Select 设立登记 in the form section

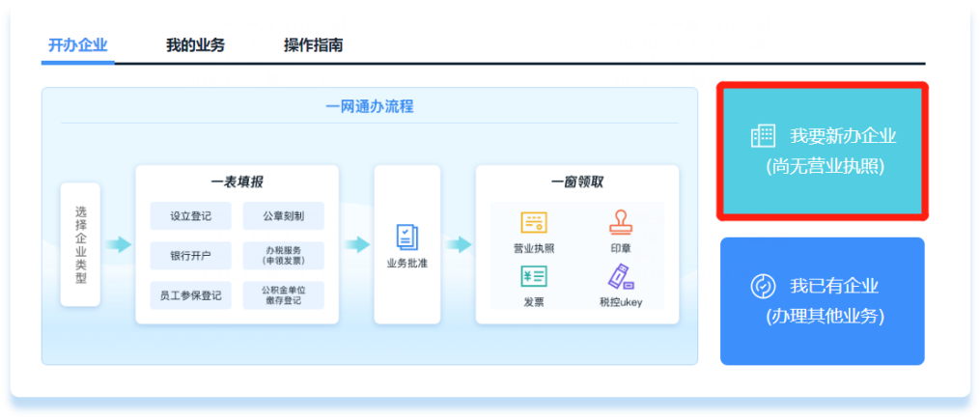[x=190, y=216]
